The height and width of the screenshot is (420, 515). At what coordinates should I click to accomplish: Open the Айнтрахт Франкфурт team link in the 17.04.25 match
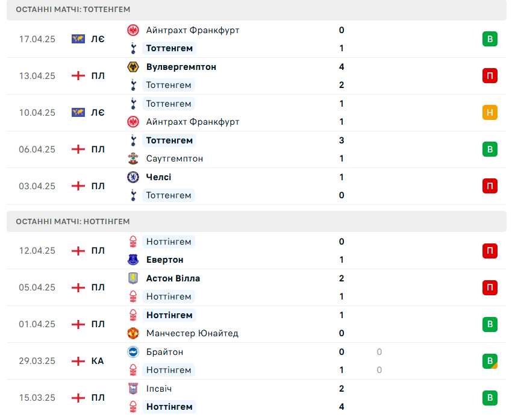pos(193,30)
